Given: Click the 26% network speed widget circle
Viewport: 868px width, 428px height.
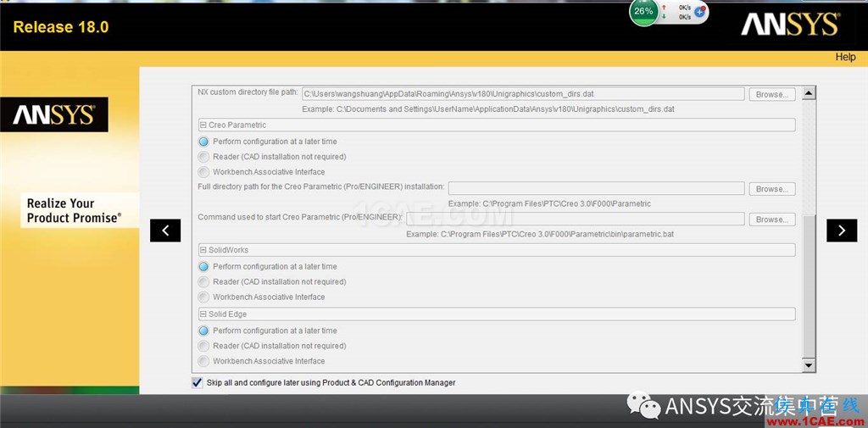Looking at the screenshot, I should [x=643, y=12].
